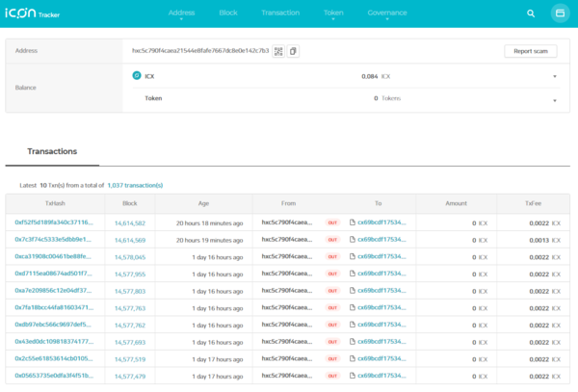Open transaction 0x05653735e0dfa3f4f51b...
Image resolution: width=578 pixels, height=392 pixels.
(54, 376)
